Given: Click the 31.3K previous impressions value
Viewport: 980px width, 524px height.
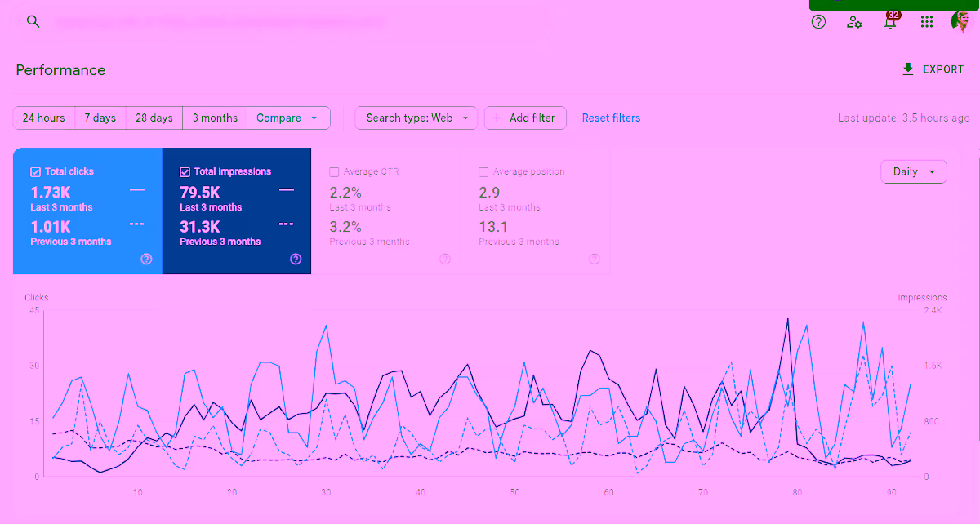Looking at the screenshot, I should click(200, 227).
